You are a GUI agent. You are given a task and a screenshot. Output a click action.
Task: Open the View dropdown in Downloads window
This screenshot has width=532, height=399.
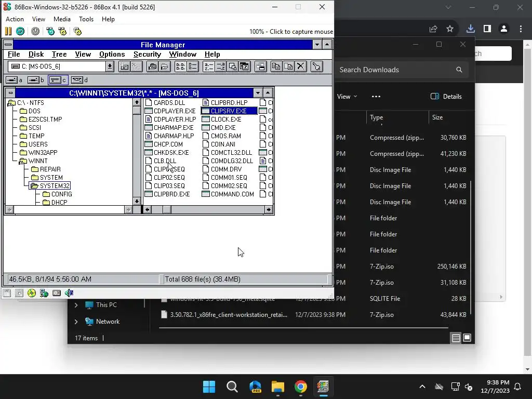pyautogui.click(x=347, y=97)
